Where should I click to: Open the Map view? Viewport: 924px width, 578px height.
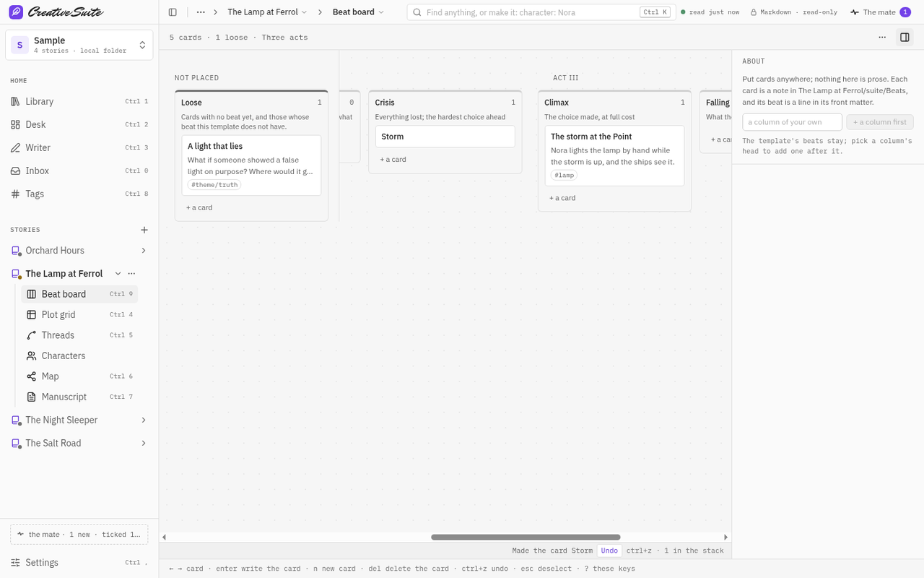[x=79, y=376]
